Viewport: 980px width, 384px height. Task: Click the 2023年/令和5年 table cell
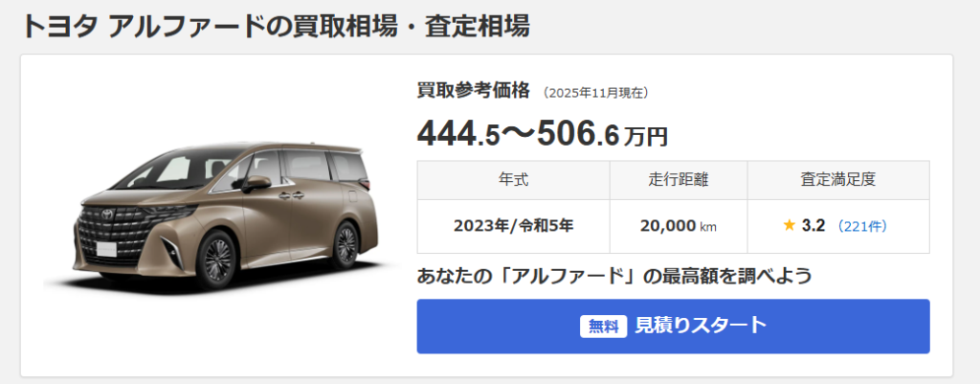tap(514, 226)
